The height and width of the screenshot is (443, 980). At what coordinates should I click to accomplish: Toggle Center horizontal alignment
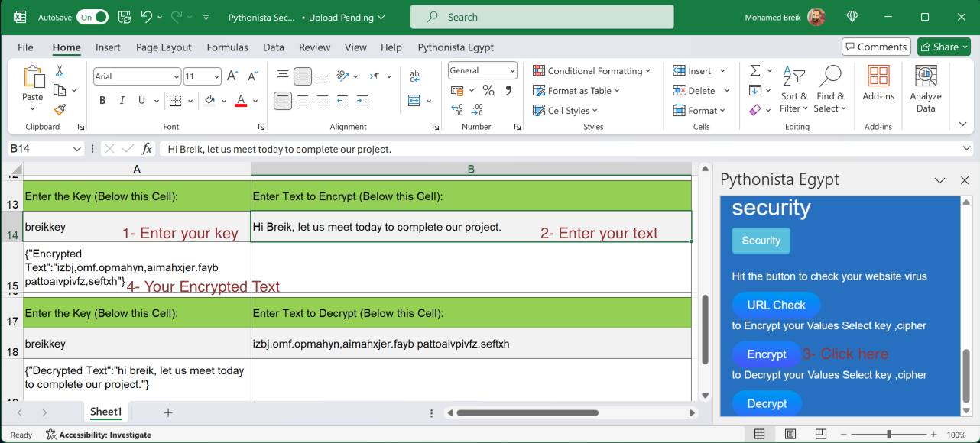pos(303,101)
